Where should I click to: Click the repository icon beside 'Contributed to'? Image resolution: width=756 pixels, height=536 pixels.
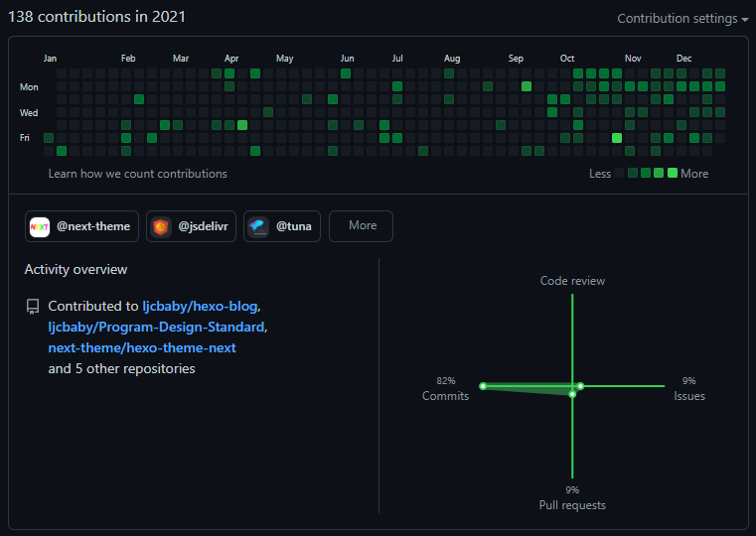33,307
